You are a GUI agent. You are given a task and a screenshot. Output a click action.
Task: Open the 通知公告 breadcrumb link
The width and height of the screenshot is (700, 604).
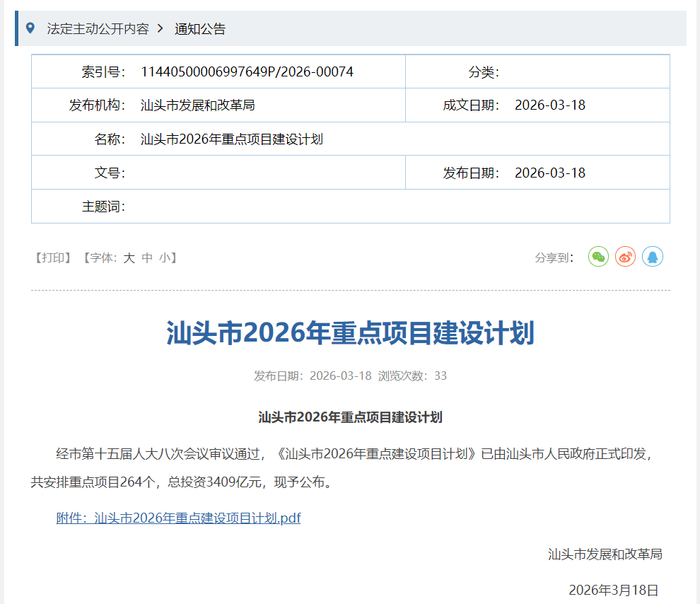click(x=200, y=29)
